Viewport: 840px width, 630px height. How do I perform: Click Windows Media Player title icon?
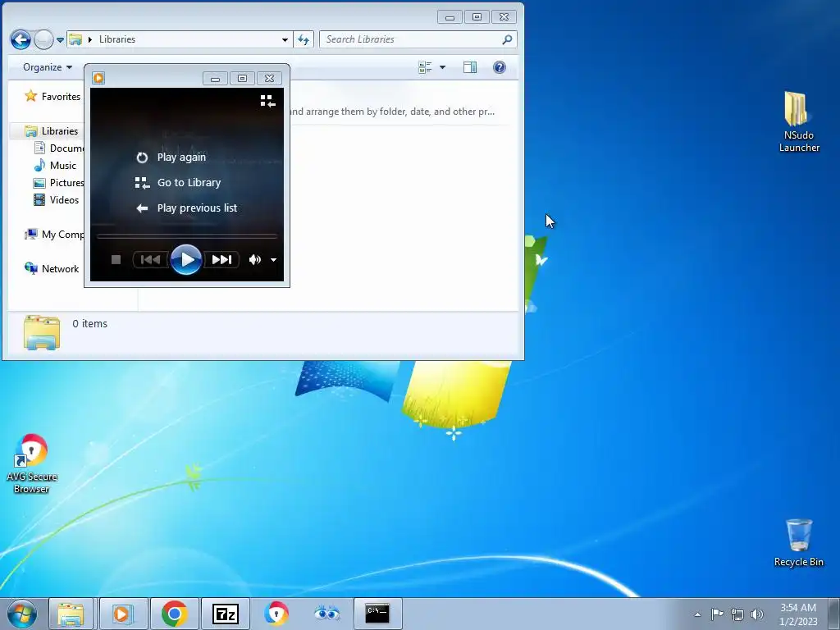tap(98, 78)
